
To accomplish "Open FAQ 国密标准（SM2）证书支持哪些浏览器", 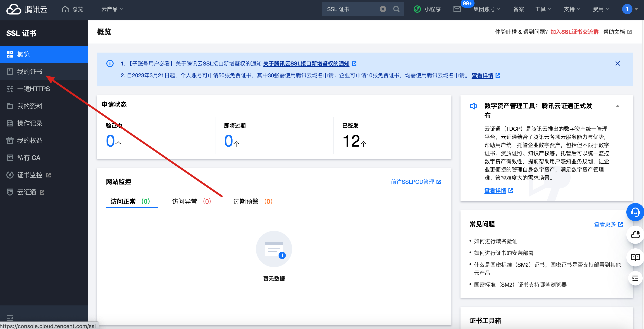I will (520, 285).
